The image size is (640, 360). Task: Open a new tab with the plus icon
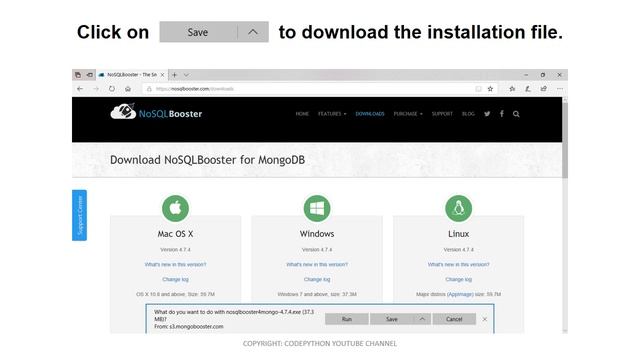pos(175,75)
